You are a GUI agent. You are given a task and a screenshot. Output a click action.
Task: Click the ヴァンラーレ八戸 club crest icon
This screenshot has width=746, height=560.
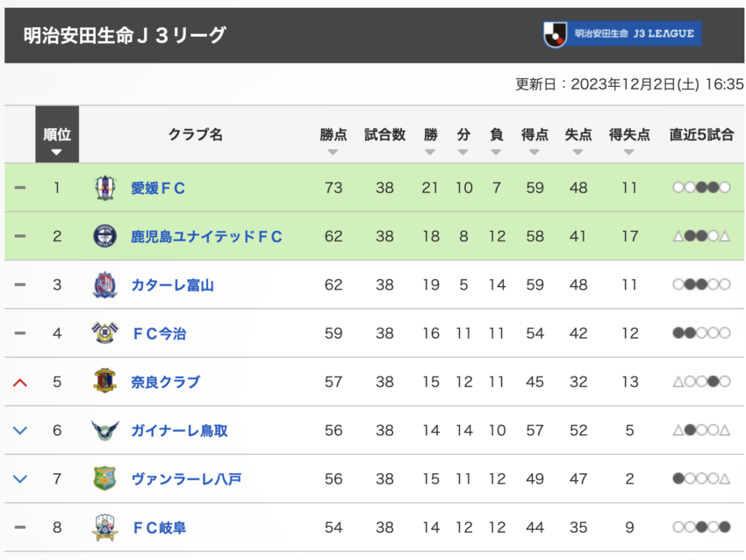[104, 478]
